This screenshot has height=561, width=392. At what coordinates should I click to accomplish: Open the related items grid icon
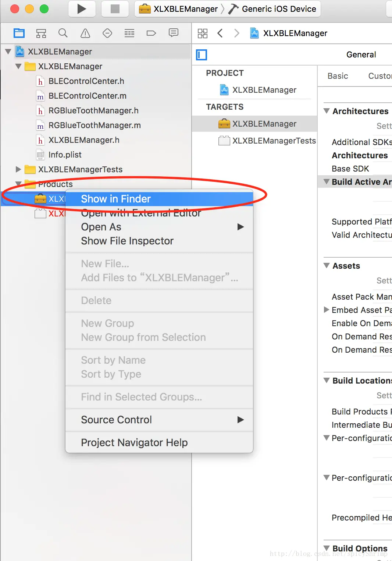[203, 33]
